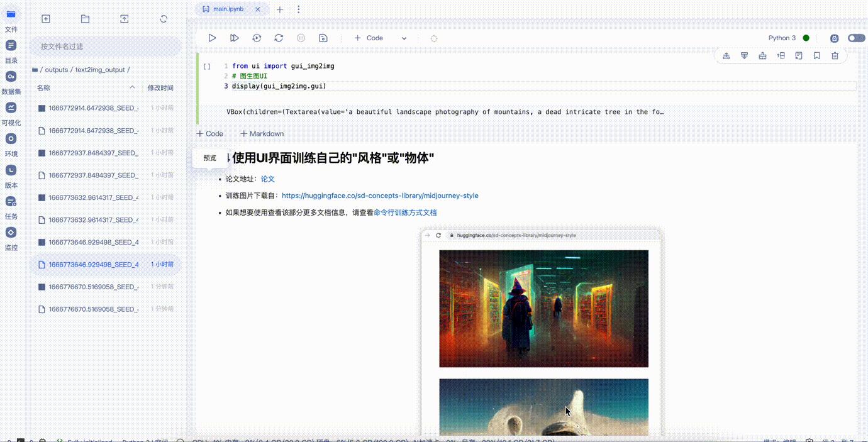Click the + Code button in the notebook toolbar
The image size is (868, 442).
click(x=369, y=38)
